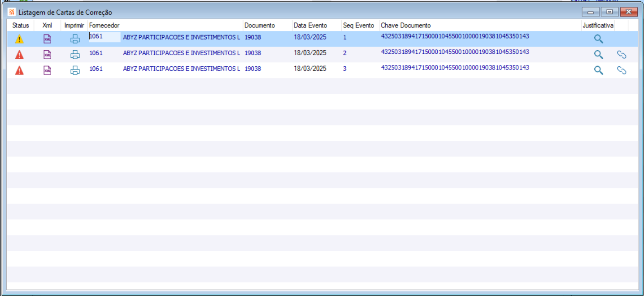View the justificativa magnifier for Seq Evento 3

point(598,70)
